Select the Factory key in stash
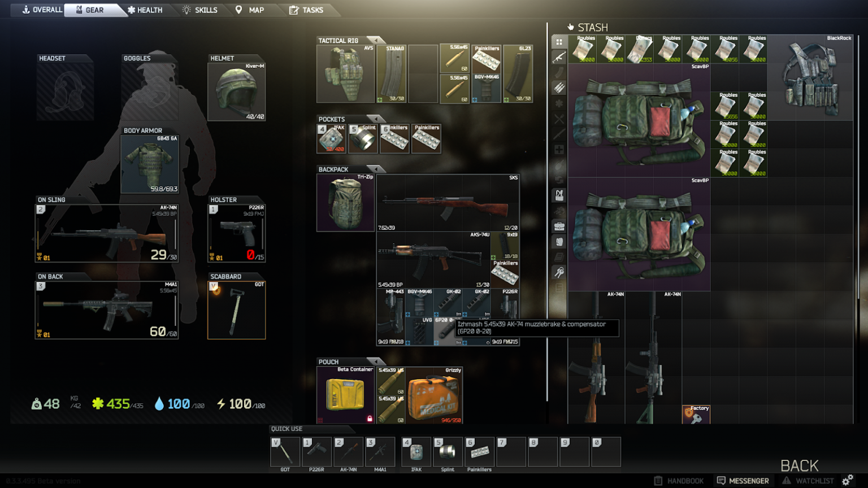The image size is (868, 488). point(696,414)
